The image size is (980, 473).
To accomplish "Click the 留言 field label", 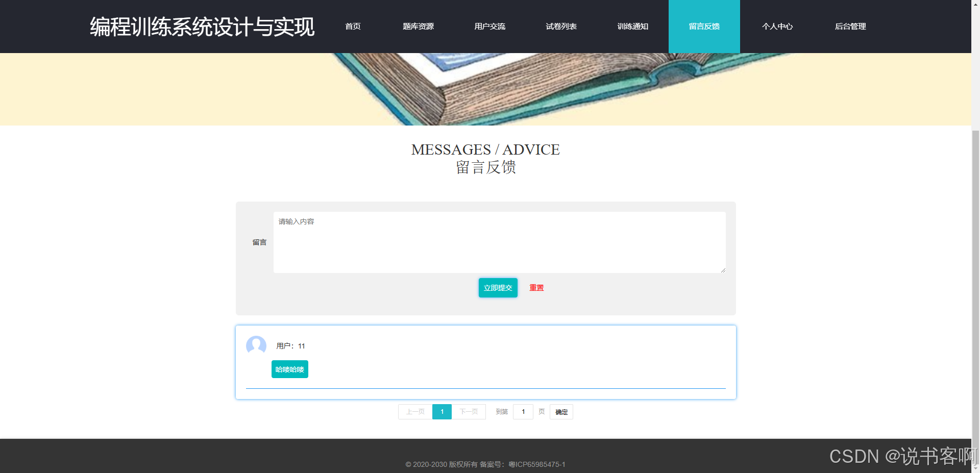I will [259, 242].
